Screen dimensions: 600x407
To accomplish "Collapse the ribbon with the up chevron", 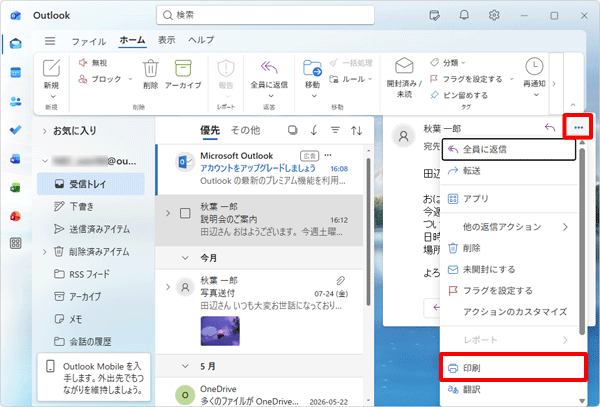I will point(573,104).
